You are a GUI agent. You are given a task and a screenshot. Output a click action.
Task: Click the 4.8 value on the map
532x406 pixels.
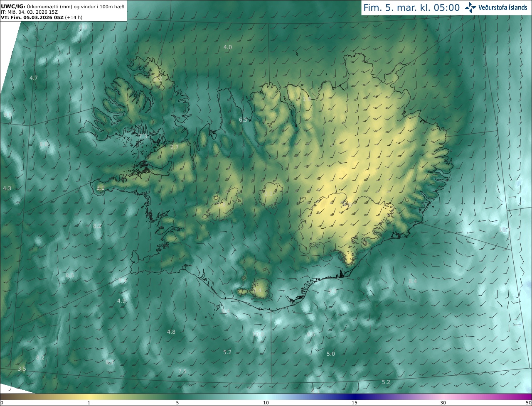tap(171, 332)
